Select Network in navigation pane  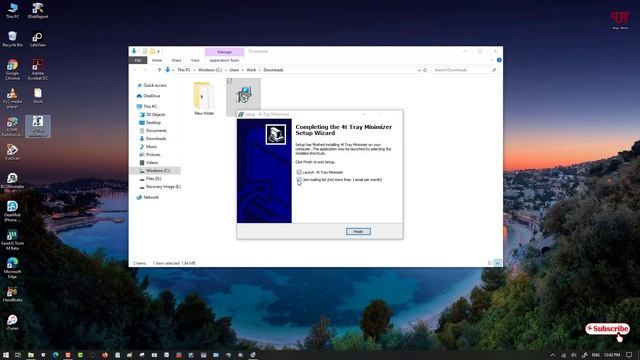pos(151,197)
